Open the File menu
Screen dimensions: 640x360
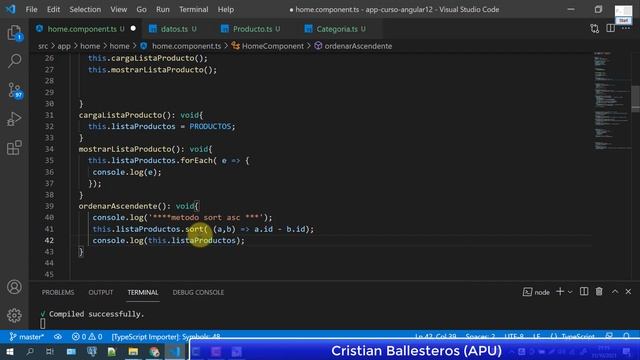click(31, 9)
